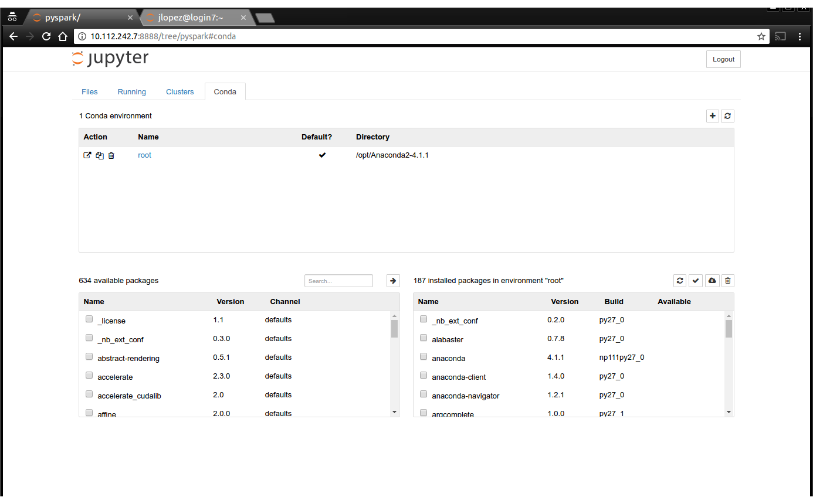Click the available packages search field

click(338, 281)
